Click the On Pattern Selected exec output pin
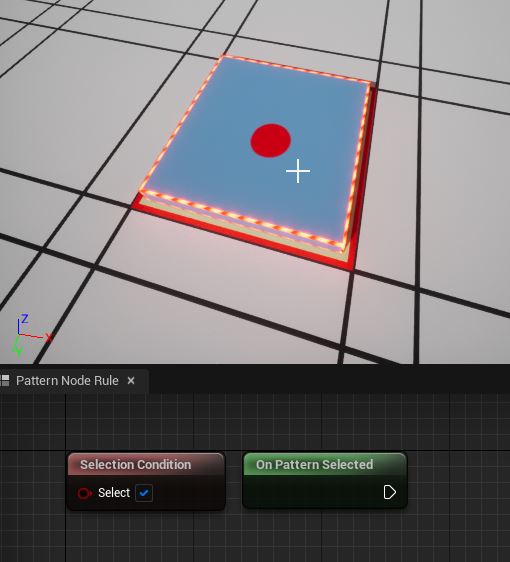 389,492
